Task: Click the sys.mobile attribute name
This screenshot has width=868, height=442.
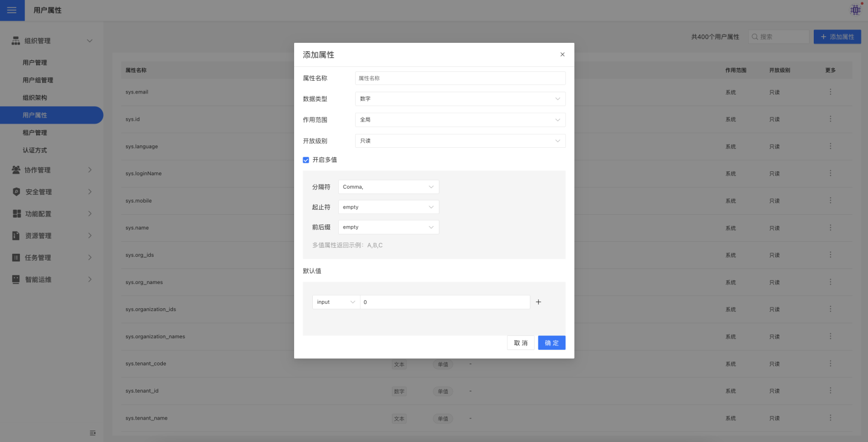Action: (x=139, y=201)
